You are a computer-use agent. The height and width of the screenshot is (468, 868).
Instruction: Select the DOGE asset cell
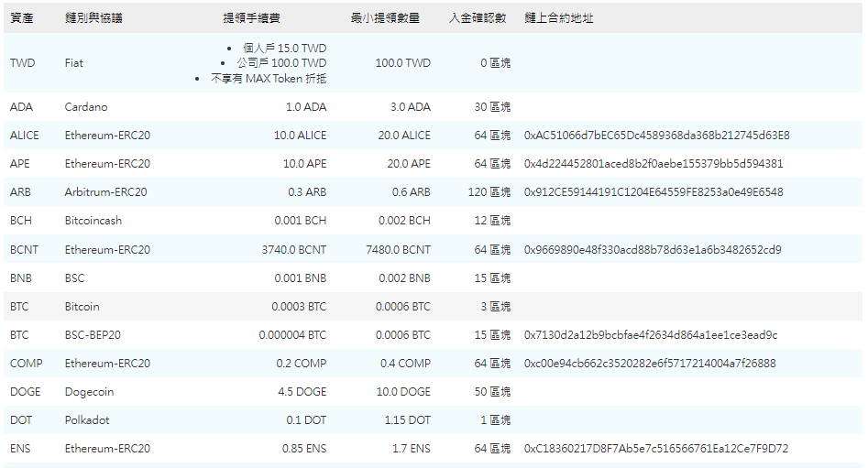(26, 392)
